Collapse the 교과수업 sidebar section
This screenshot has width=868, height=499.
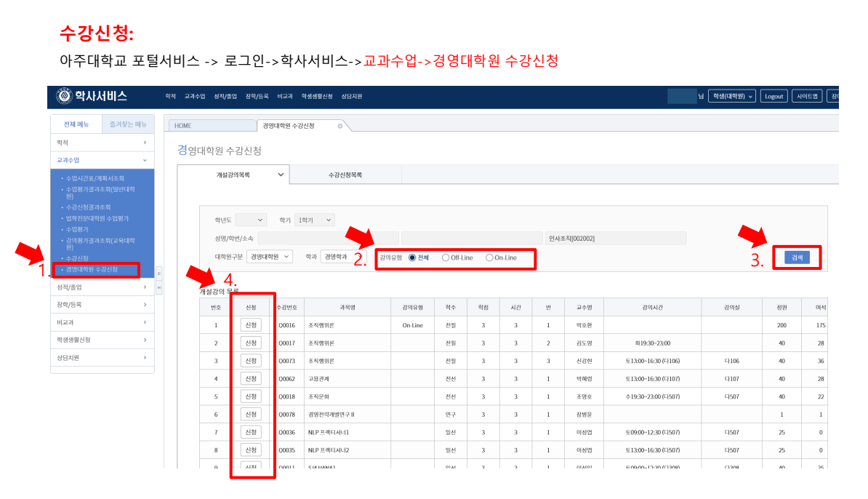coord(102,160)
